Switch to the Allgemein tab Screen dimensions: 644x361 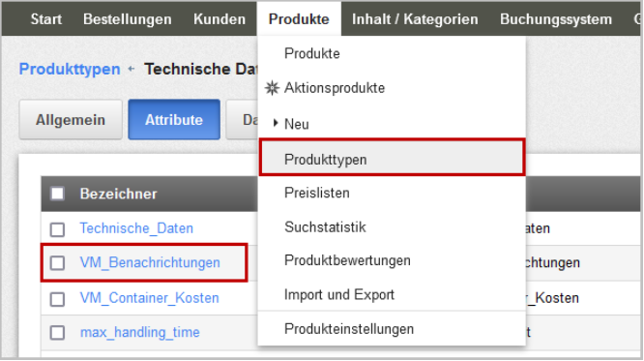pos(71,120)
